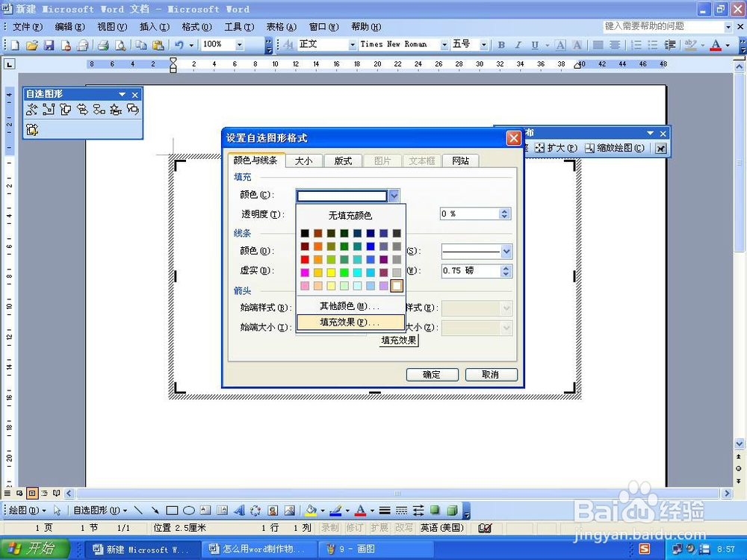The width and height of the screenshot is (747, 560).
Task: Click the Fill Color bucket icon
Action: coord(311,511)
